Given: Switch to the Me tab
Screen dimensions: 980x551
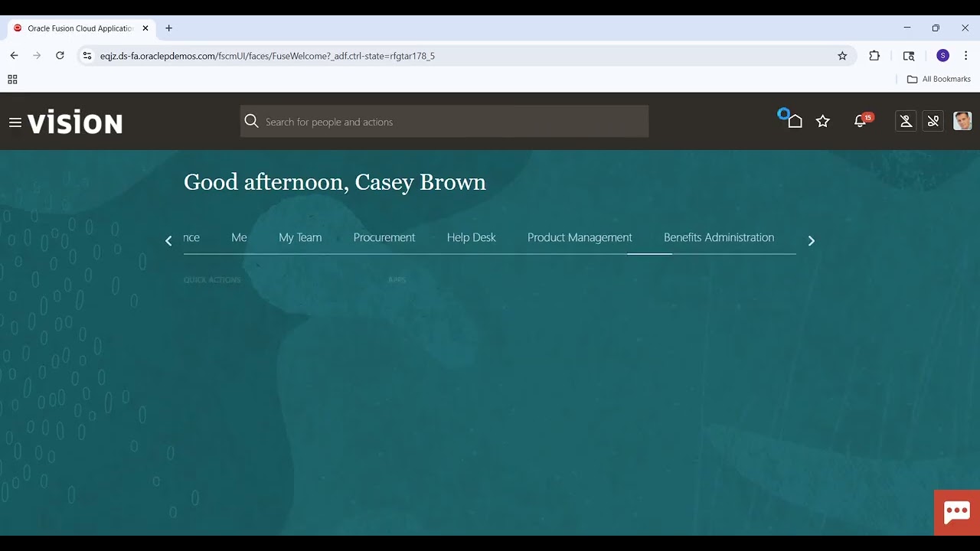Looking at the screenshot, I should (239, 238).
